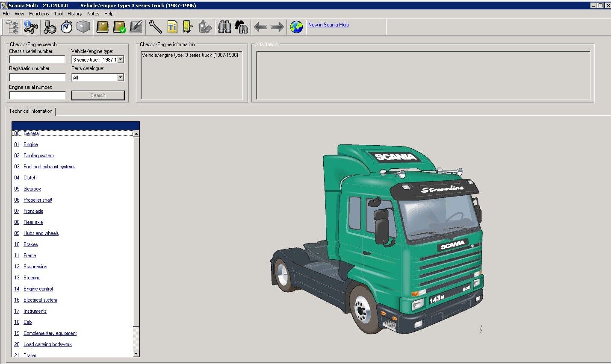Image resolution: width=611 pixels, height=364 pixels.
Task: Click the Chassis serial number field
Action: pyautogui.click(x=38, y=60)
